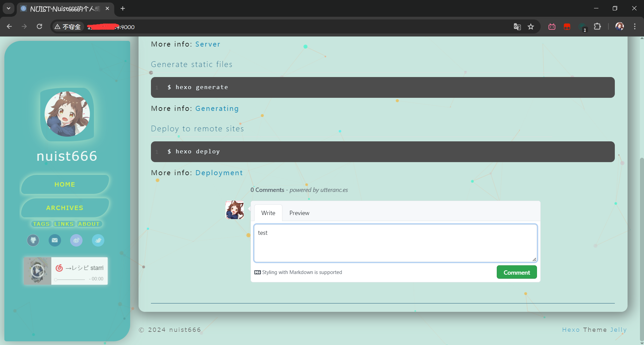Submit with the green Comment button
Screen dimensions: 644x345
click(x=517, y=272)
